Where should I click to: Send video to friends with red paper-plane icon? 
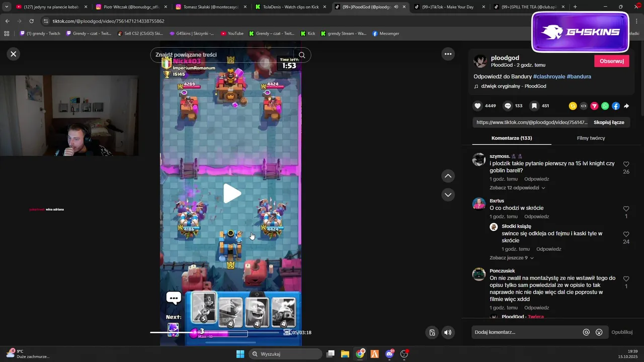594,106
